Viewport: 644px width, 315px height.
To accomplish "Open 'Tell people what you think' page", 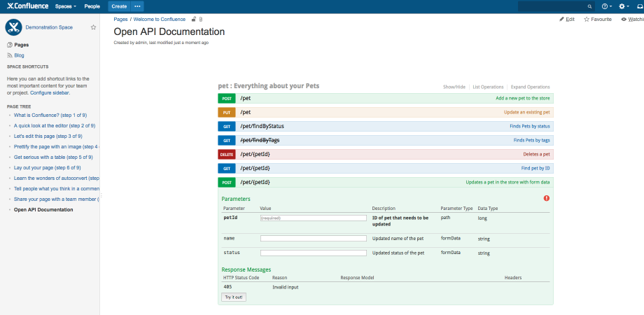I will click(56, 188).
